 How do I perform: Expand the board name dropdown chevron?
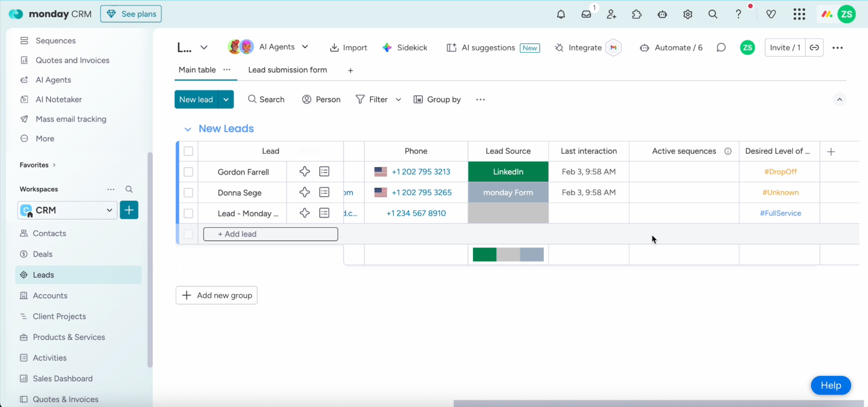pos(204,47)
